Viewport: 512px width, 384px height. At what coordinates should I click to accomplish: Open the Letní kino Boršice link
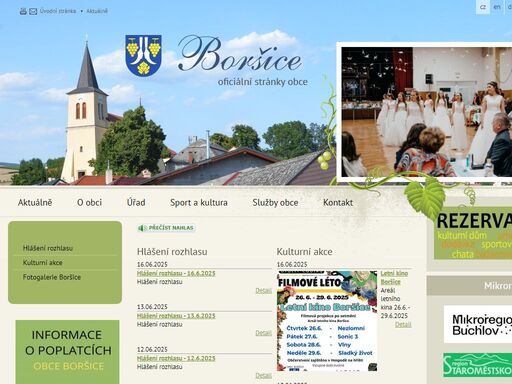(x=394, y=278)
